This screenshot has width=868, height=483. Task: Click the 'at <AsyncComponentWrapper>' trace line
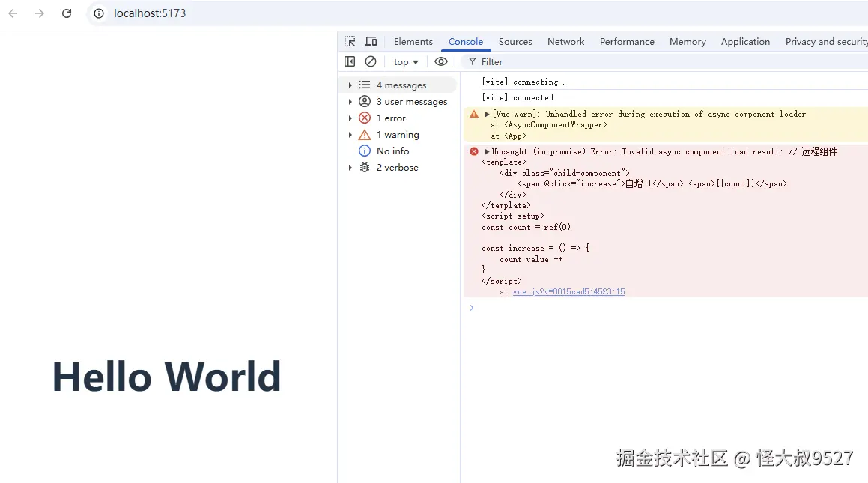coord(549,125)
